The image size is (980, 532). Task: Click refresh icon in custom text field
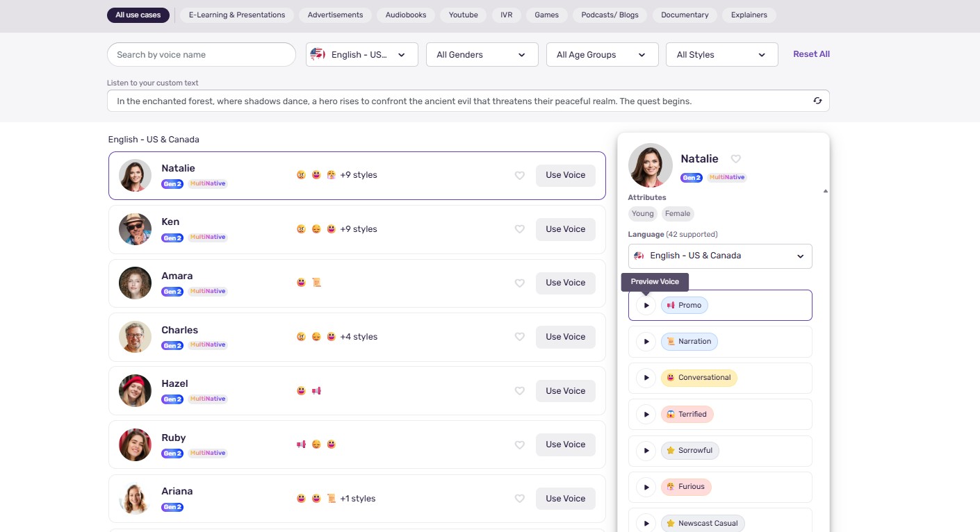(x=817, y=101)
